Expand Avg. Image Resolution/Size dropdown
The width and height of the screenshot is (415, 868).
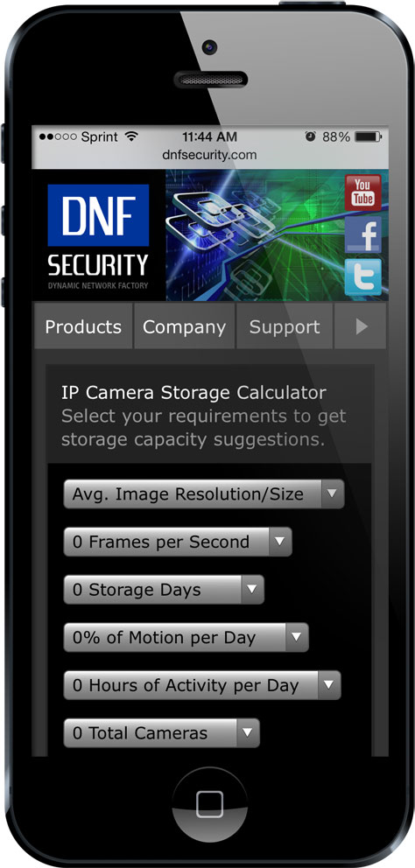coord(204,493)
